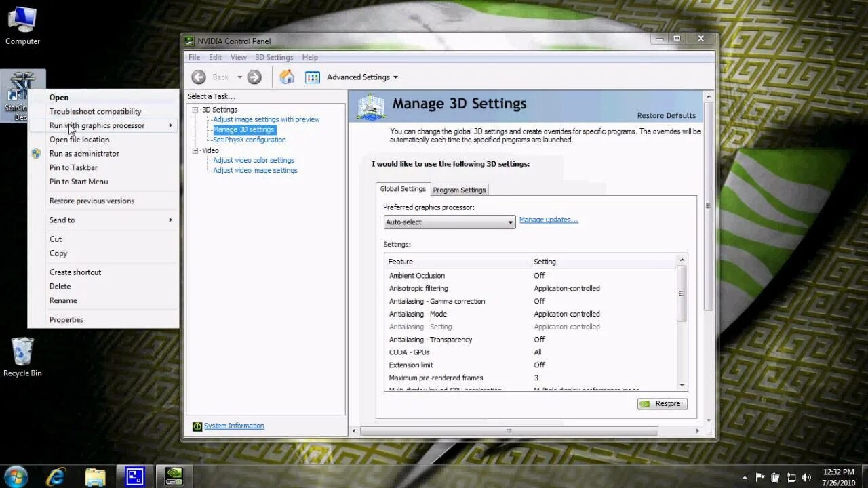Viewport: 868px width, 488px height.
Task: Open the Recycle Bin desktop icon
Action: 22,357
